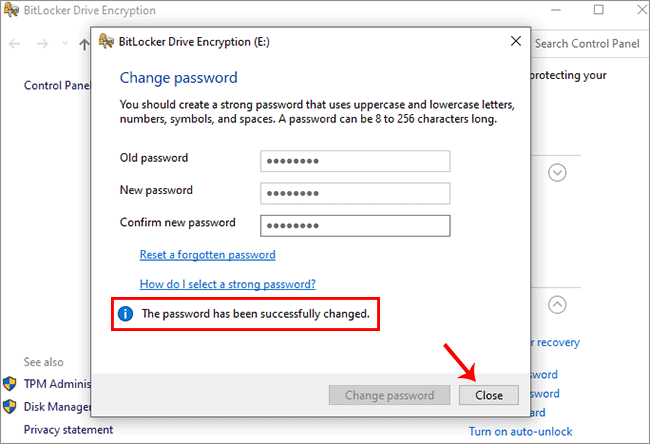Click the shield icon next to TPM Administration
Viewport: 650px width, 444px height.
coord(10,384)
